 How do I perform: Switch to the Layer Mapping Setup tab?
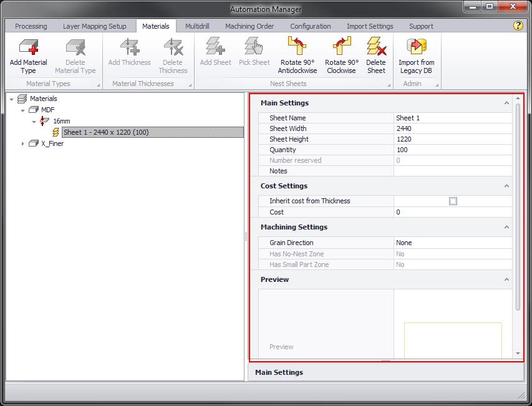coord(94,26)
